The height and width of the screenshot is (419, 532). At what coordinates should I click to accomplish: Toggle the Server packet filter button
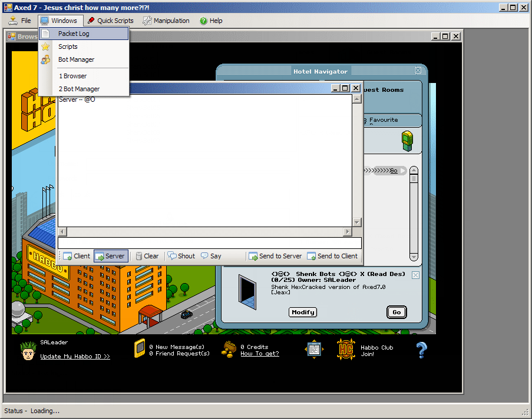pos(111,256)
